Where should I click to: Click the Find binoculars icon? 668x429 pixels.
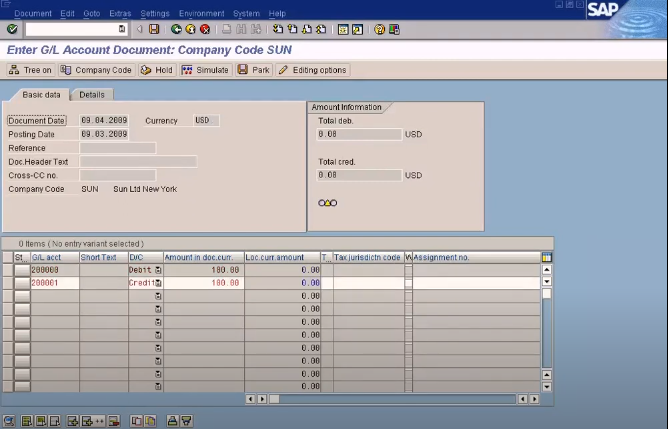[241, 29]
